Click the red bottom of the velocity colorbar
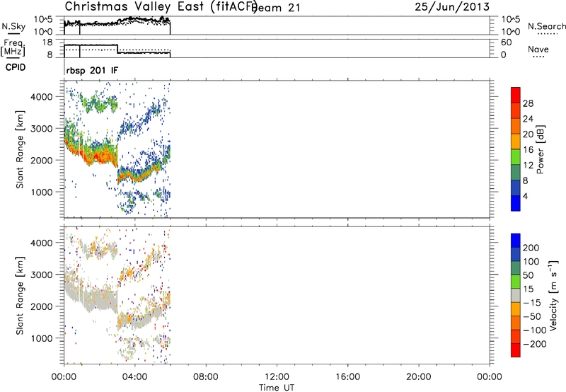Viewport: 566px width, 392px height. click(x=516, y=350)
